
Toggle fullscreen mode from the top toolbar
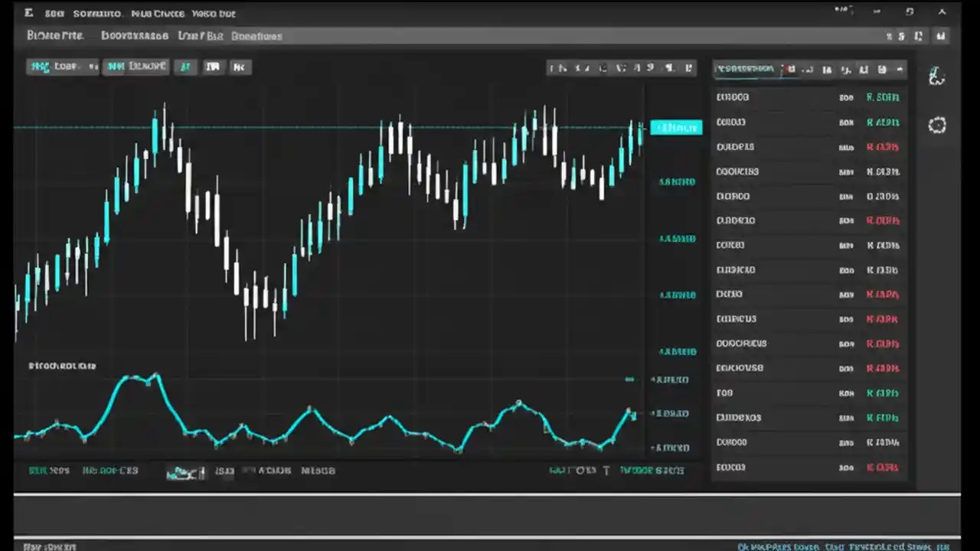click(x=688, y=68)
